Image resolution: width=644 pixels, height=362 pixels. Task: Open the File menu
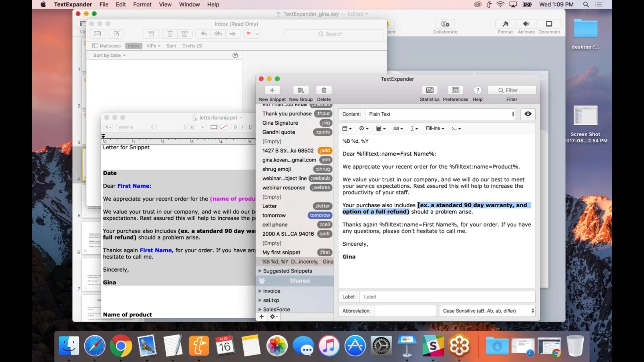pyautogui.click(x=104, y=5)
